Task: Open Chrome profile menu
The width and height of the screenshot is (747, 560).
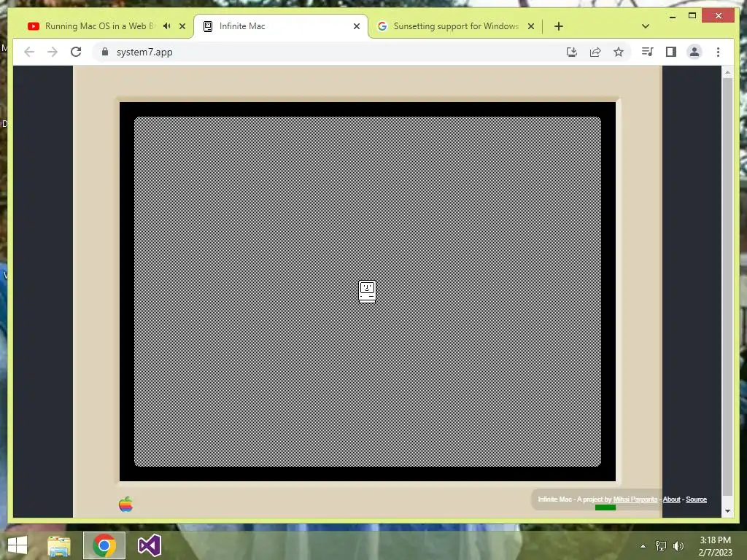Action: point(694,52)
